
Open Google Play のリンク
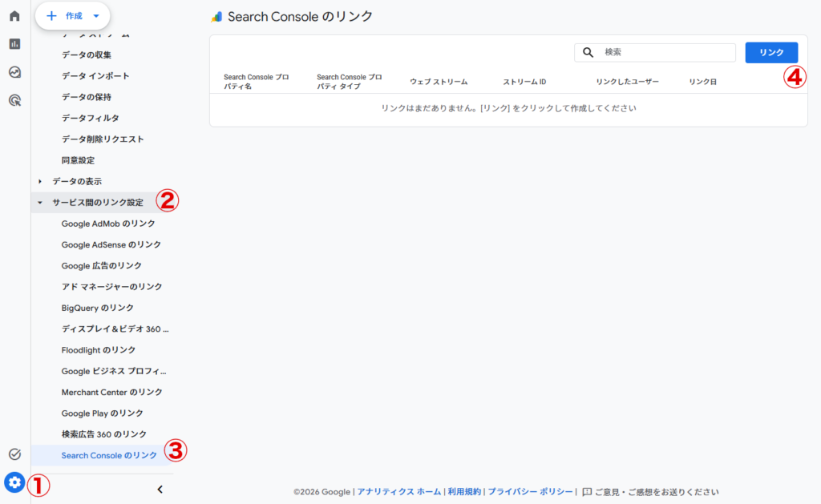tap(102, 413)
